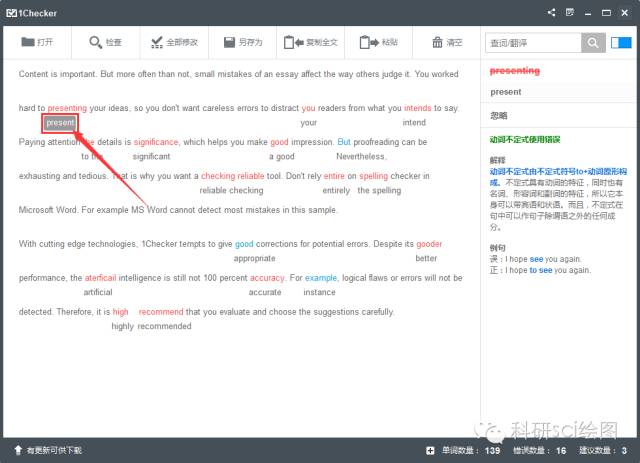
Task: Open the feedback note icon in title bar
Action: tap(570, 12)
